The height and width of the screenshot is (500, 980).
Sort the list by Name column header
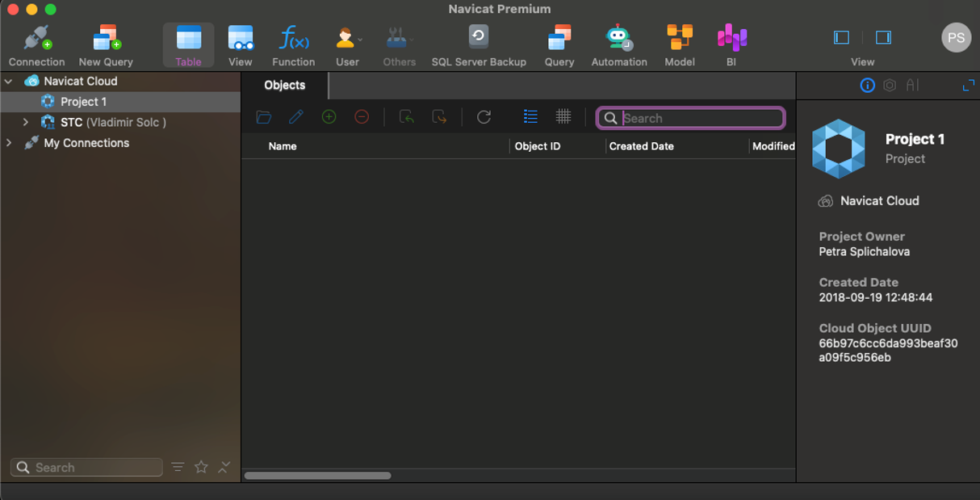283,146
